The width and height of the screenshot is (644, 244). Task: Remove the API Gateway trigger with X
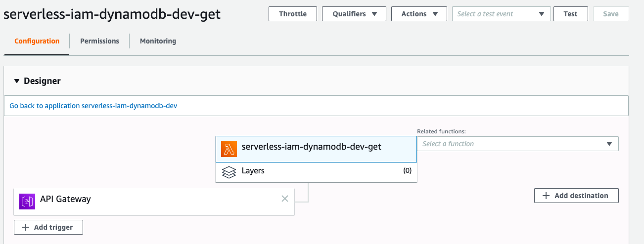coord(285,199)
